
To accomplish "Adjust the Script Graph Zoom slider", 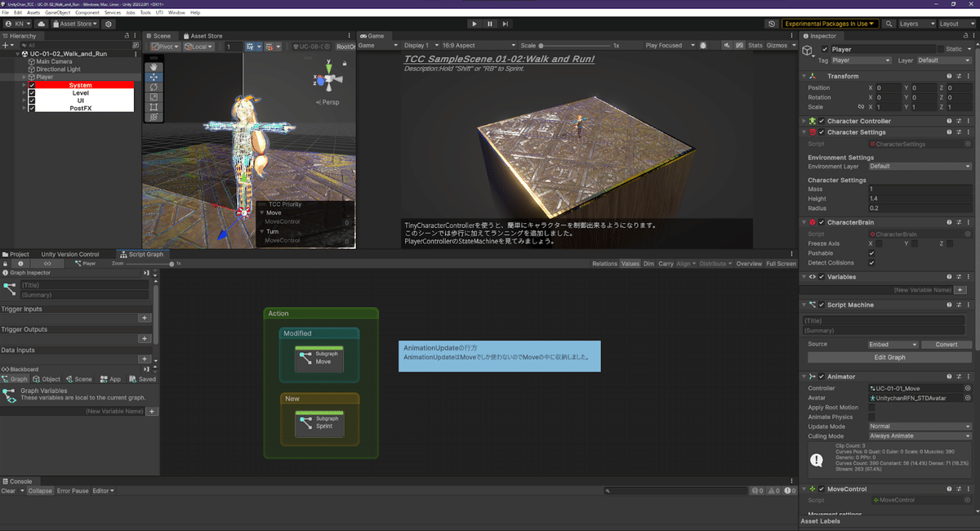I will coord(150,264).
